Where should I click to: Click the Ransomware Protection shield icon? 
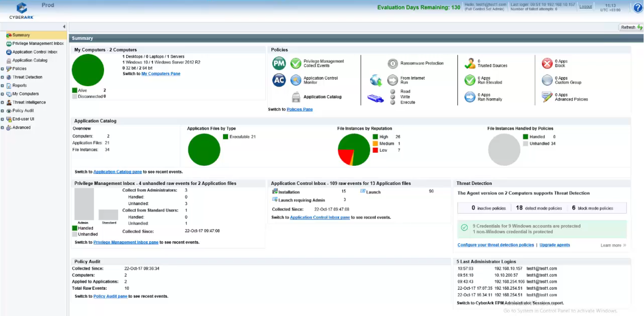pos(393,64)
